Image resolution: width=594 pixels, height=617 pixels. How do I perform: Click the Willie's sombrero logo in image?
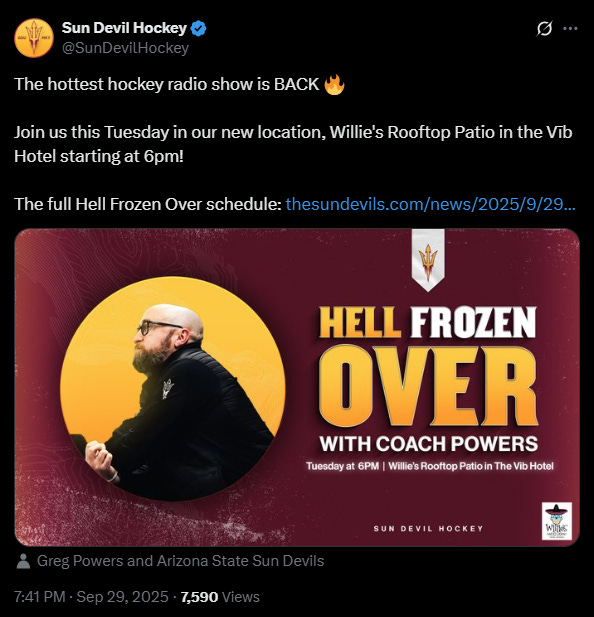pyautogui.click(x=557, y=521)
